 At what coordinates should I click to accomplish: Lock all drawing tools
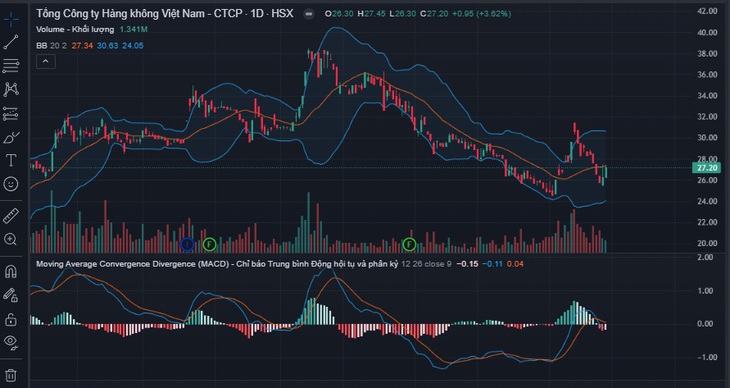click(11, 319)
